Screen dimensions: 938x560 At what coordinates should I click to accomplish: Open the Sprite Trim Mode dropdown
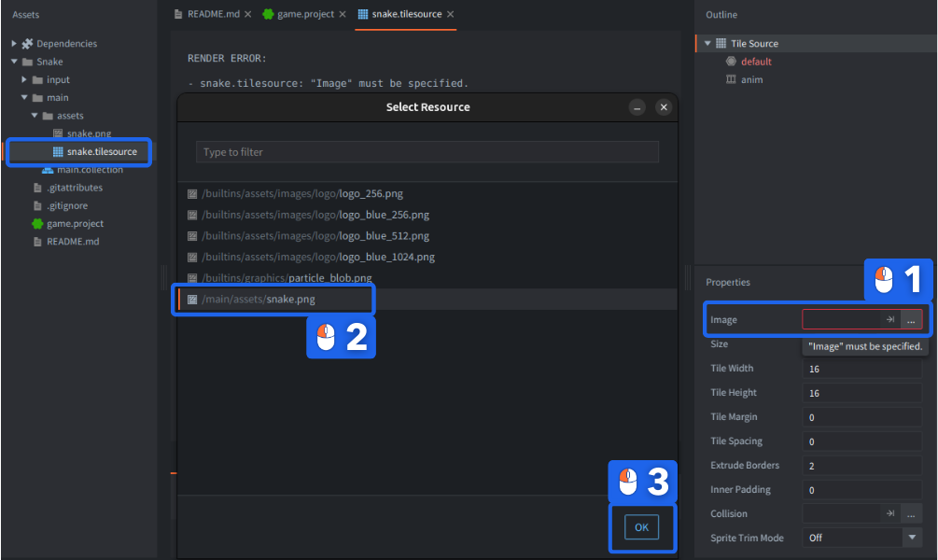click(x=912, y=538)
